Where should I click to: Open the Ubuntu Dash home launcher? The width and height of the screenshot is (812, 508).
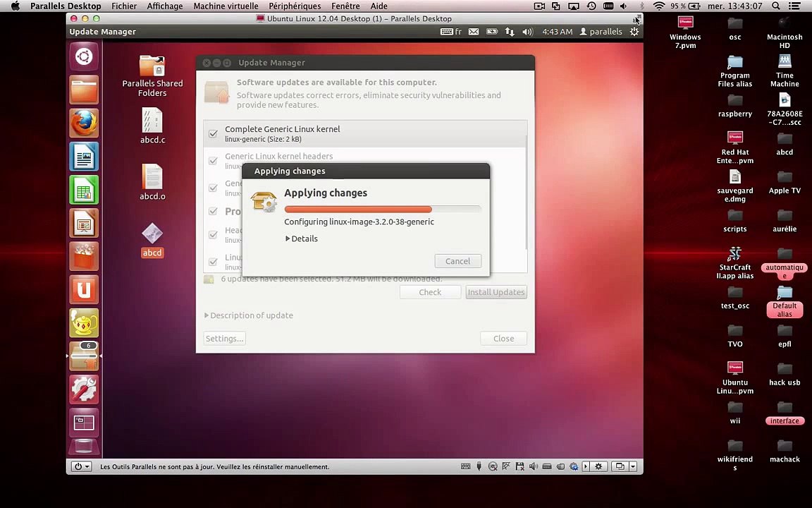pyautogui.click(x=84, y=56)
